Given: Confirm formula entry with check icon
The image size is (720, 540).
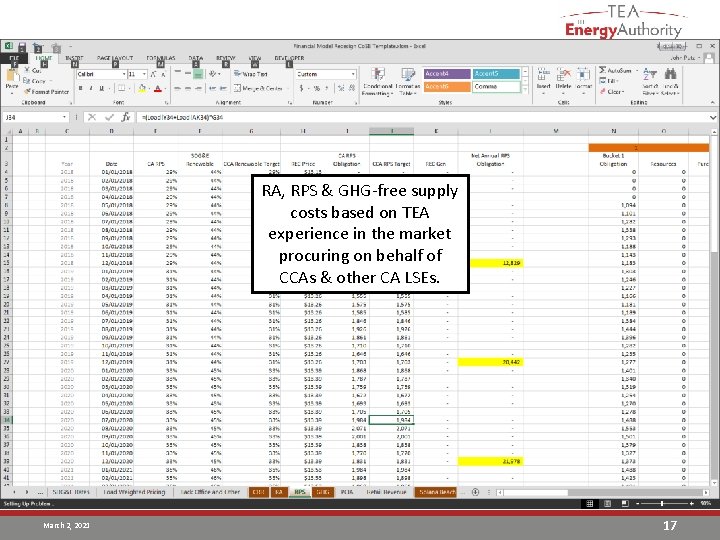Looking at the screenshot, I should [109, 118].
